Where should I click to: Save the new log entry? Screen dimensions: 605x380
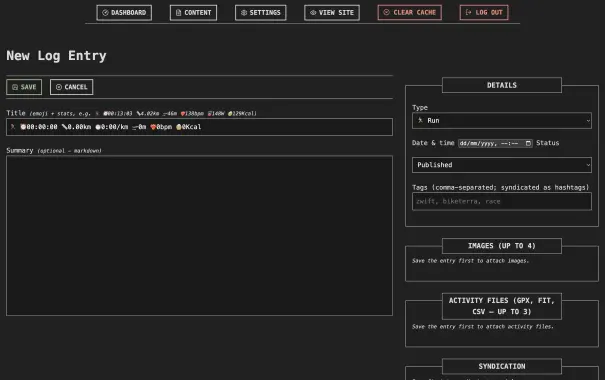click(x=24, y=87)
